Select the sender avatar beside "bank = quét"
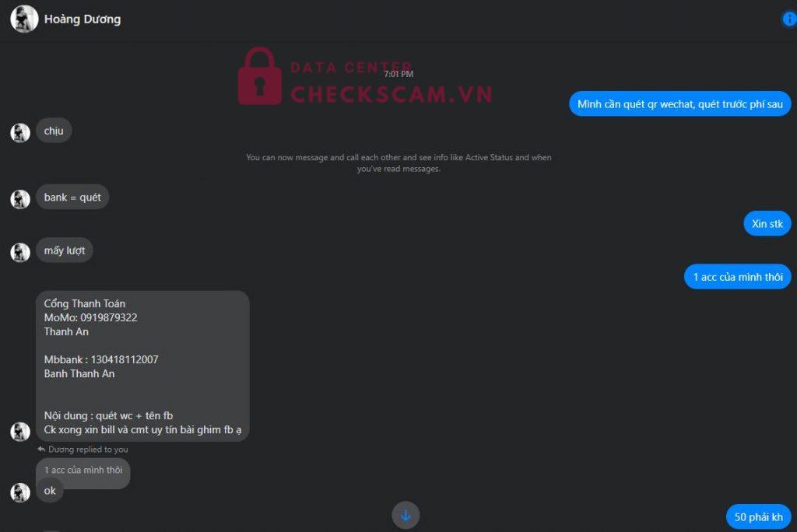This screenshot has height=532, width=797. pyautogui.click(x=20, y=199)
